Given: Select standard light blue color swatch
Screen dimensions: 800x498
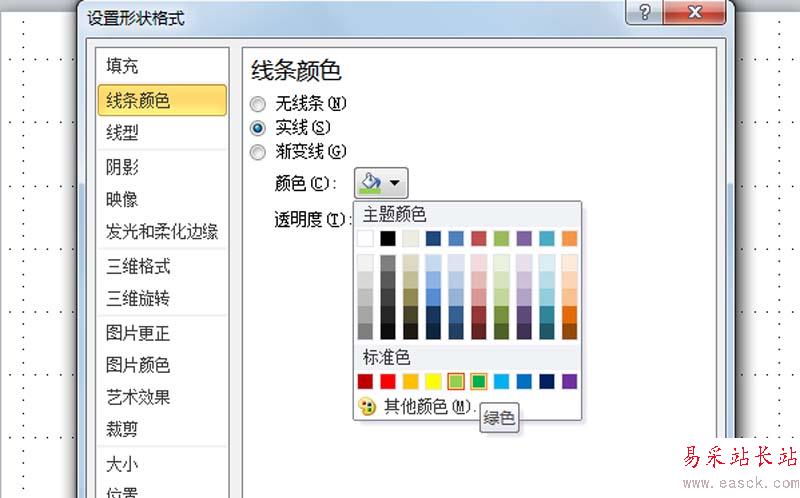Looking at the screenshot, I should click(x=502, y=381).
